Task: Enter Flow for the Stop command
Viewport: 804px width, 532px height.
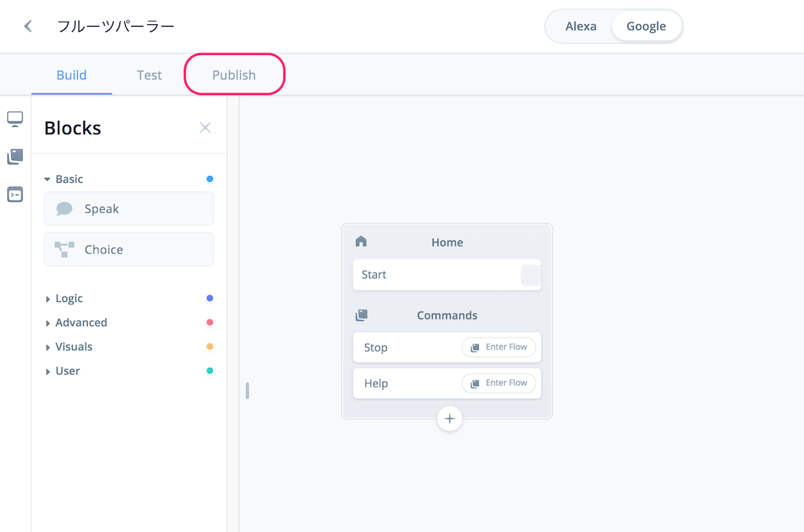Action: (x=499, y=347)
